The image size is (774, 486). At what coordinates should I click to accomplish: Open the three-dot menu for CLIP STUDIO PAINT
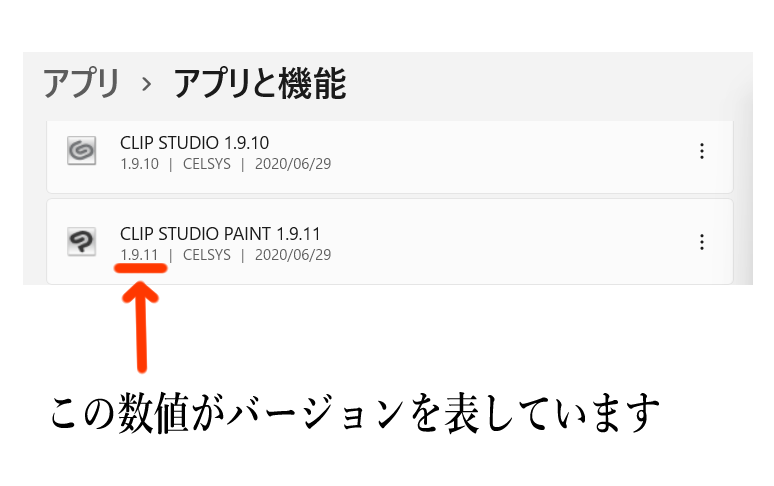tap(701, 242)
